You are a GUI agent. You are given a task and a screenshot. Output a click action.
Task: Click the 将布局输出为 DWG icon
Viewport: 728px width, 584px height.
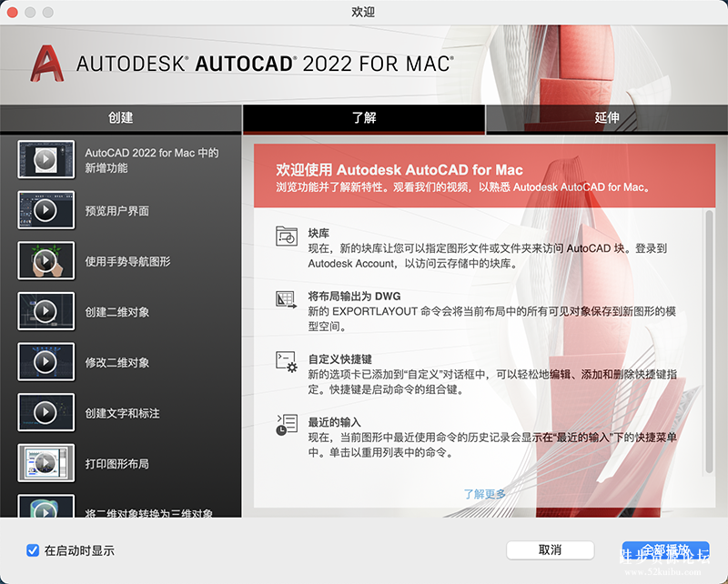(x=287, y=299)
